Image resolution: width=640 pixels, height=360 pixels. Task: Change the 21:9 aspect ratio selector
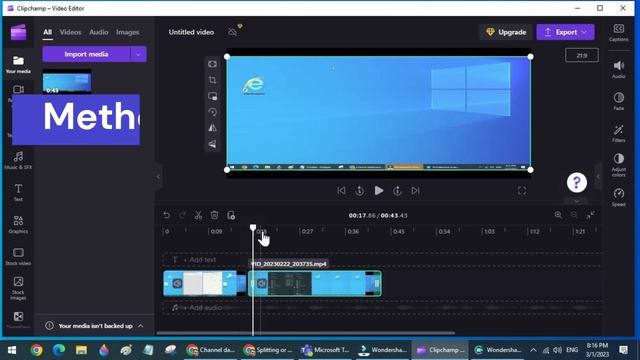[582, 55]
